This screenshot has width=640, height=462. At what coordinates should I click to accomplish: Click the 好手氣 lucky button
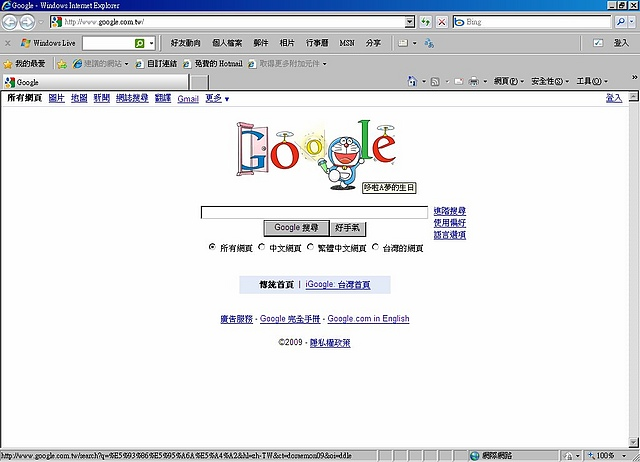pos(347,228)
